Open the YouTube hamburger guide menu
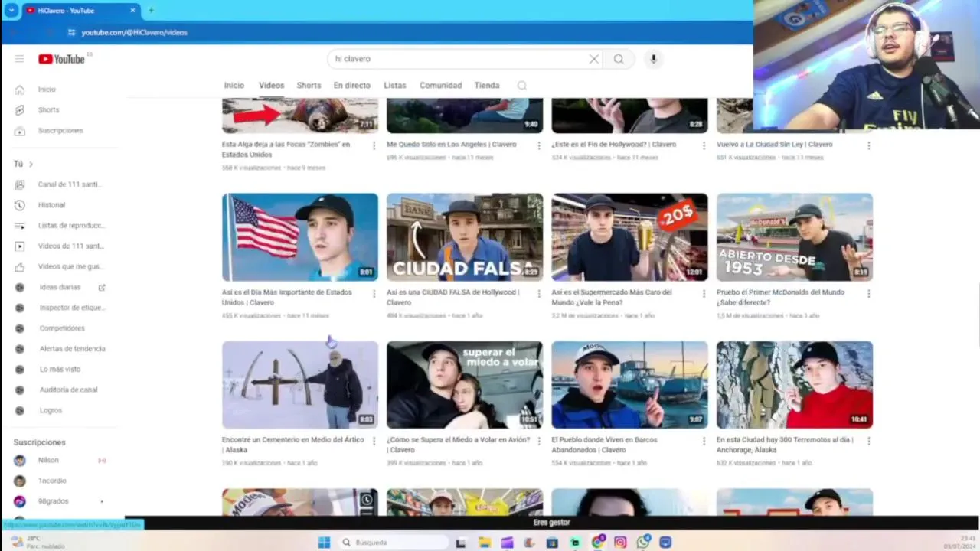980x551 pixels. [20, 59]
